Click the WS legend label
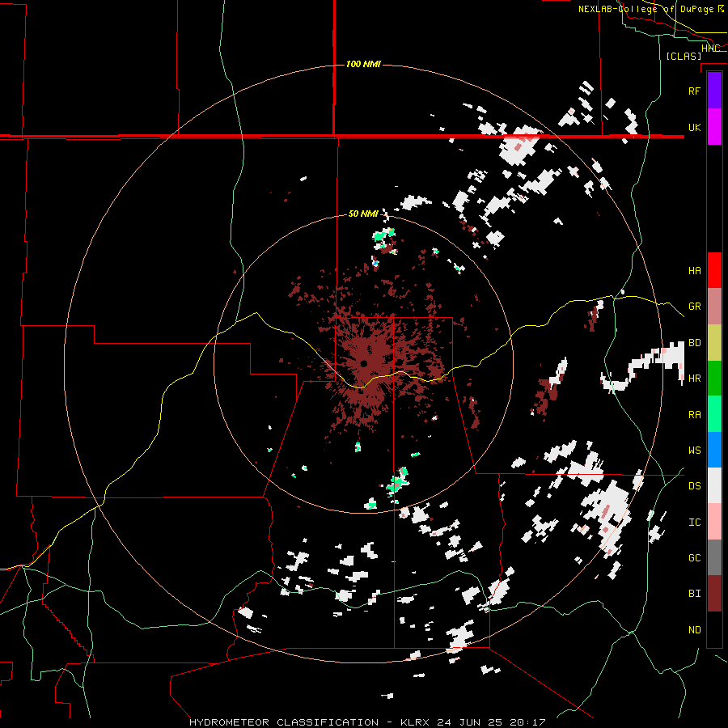Image resolution: width=728 pixels, height=728 pixels. point(694,450)
